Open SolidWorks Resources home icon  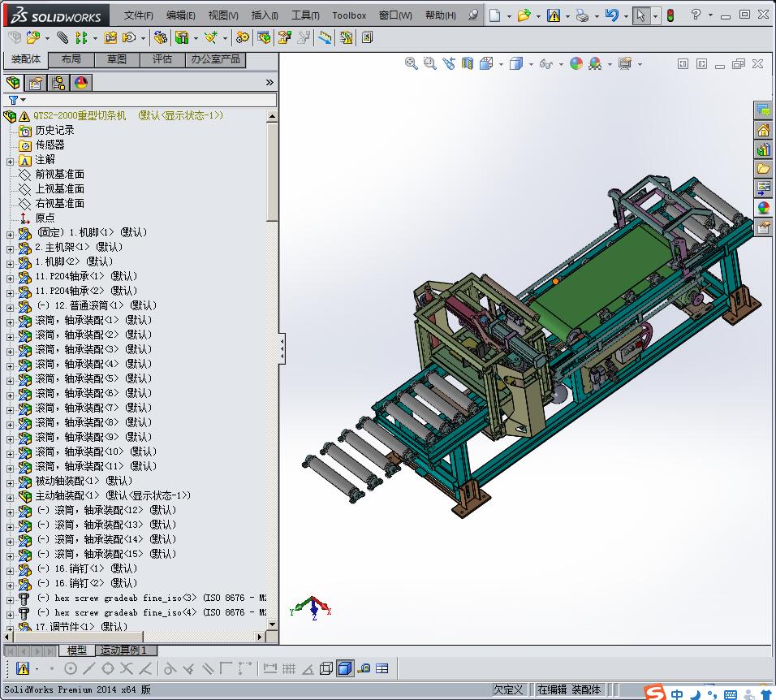(x=763, y=130)
